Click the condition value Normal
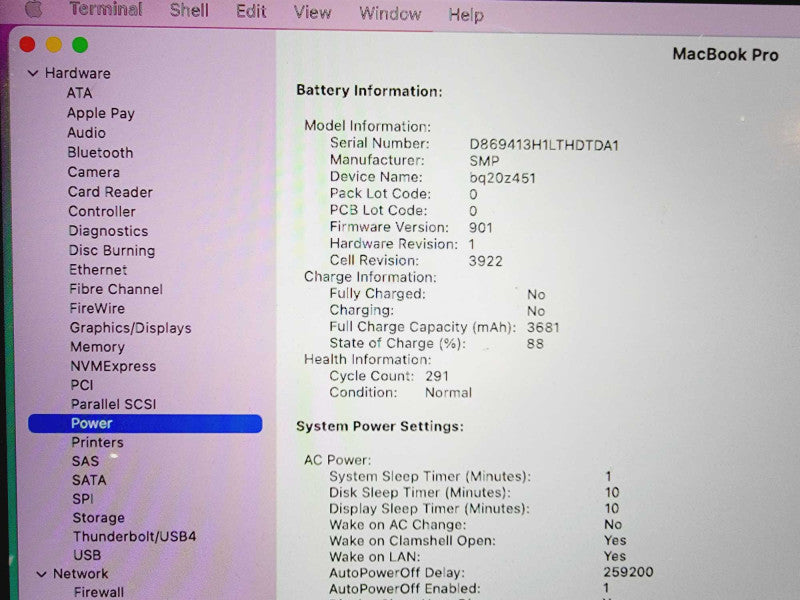Viewport: 800px width, 600px height. pyautogui.click(x=448, y=393)
